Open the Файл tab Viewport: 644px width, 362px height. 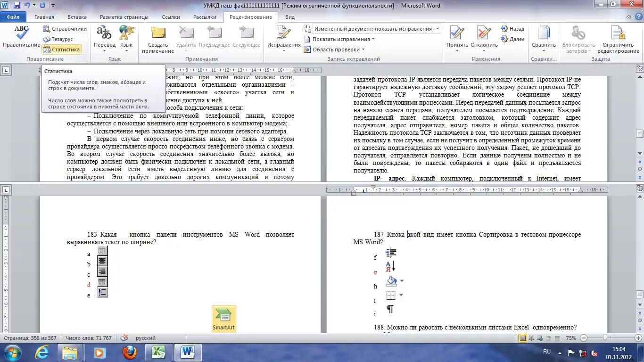13,17
